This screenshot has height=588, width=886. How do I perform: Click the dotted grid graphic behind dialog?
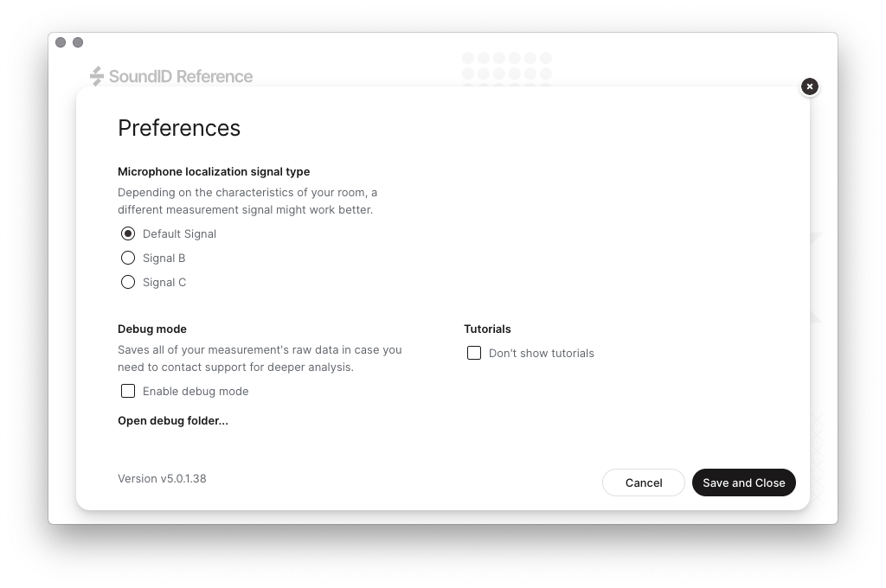[x=506, y=67]
